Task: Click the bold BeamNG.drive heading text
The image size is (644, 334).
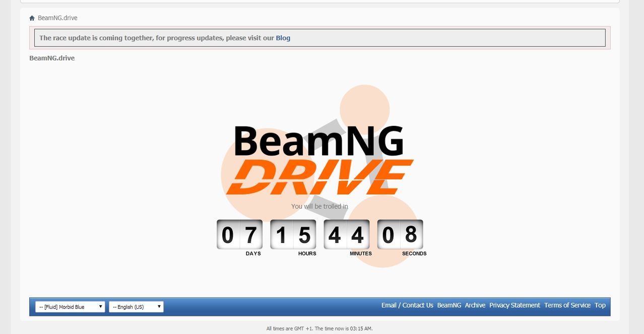Action: pos(52,58)
